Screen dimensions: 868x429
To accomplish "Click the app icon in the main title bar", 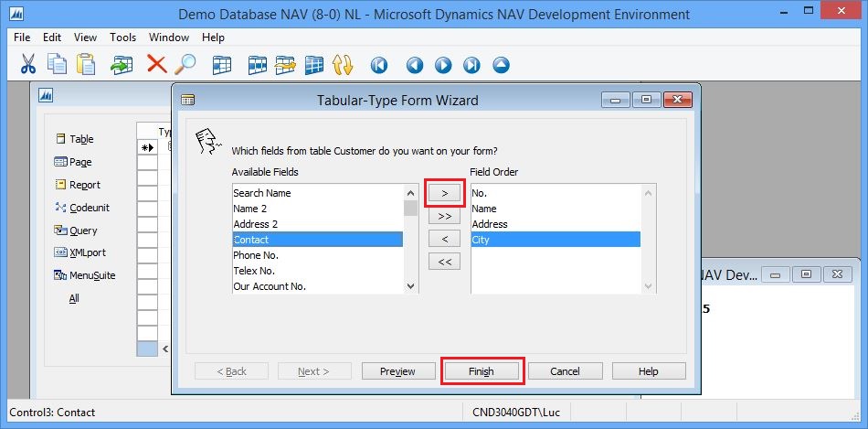I will point(18,14).
